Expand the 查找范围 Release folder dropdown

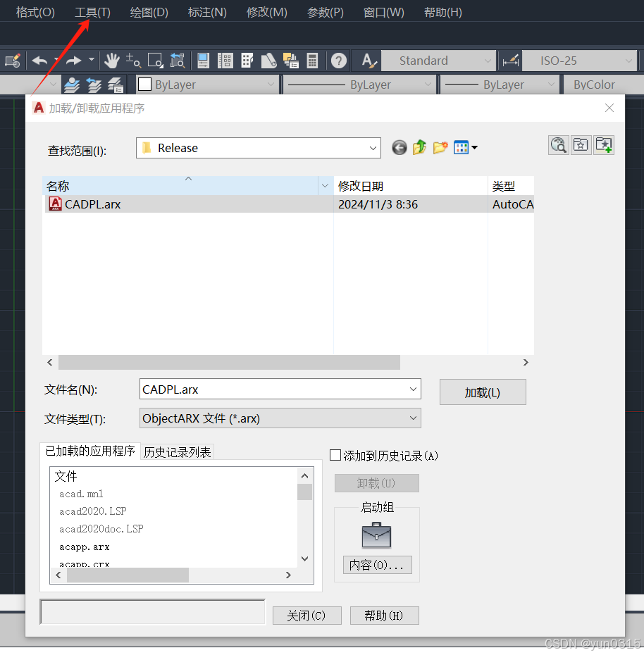coord(373,148)
